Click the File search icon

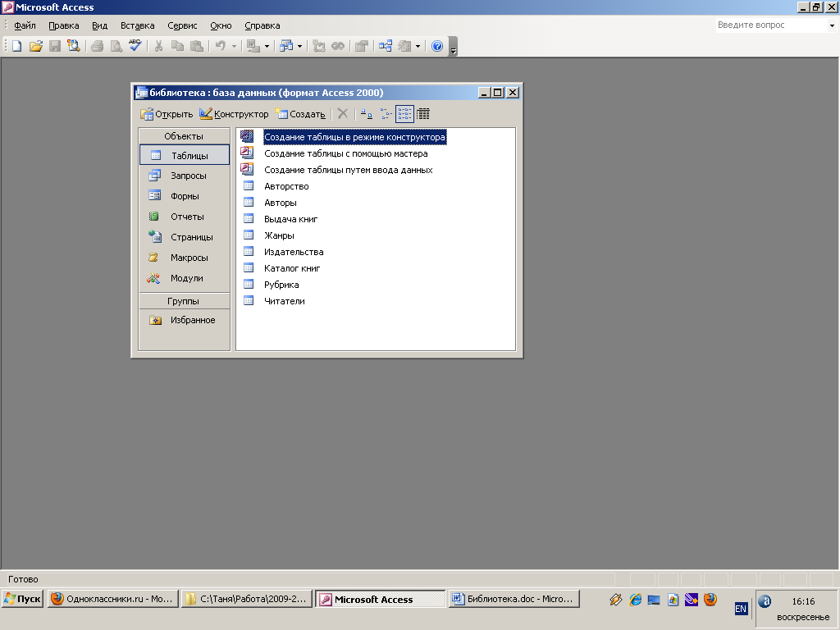tap(73, 46)
